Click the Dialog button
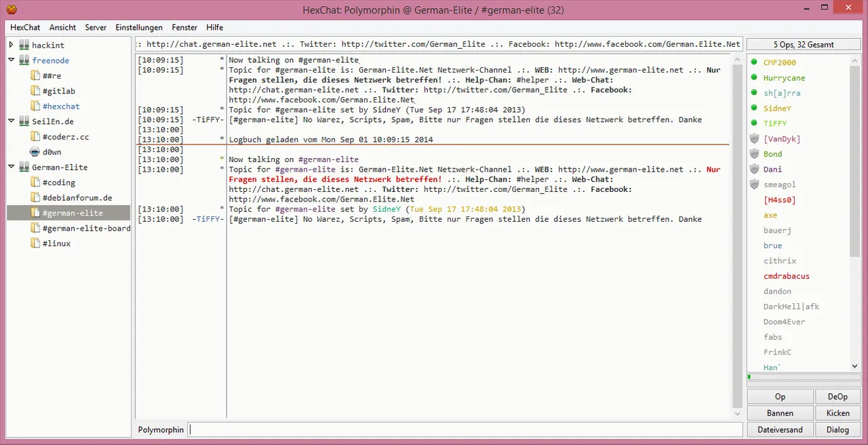This screenshot has width=868, height=445. point(838,429)
